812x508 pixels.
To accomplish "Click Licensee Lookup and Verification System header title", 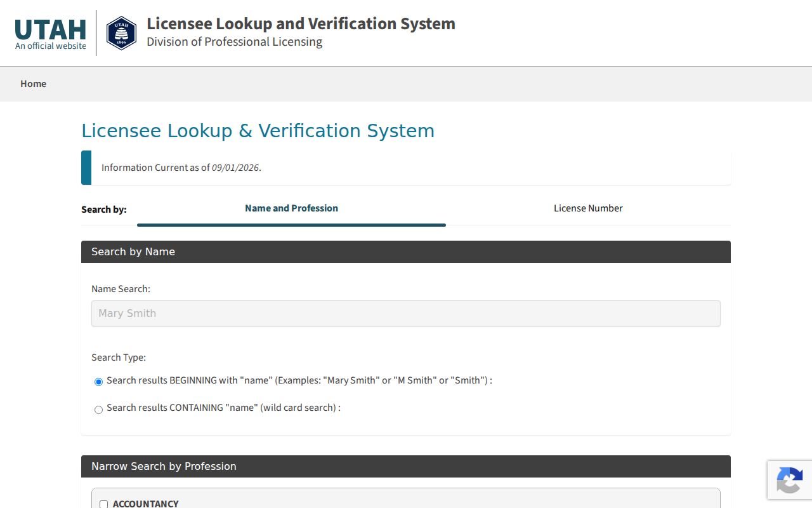I will pyautogui.click(x=301, y=23).
